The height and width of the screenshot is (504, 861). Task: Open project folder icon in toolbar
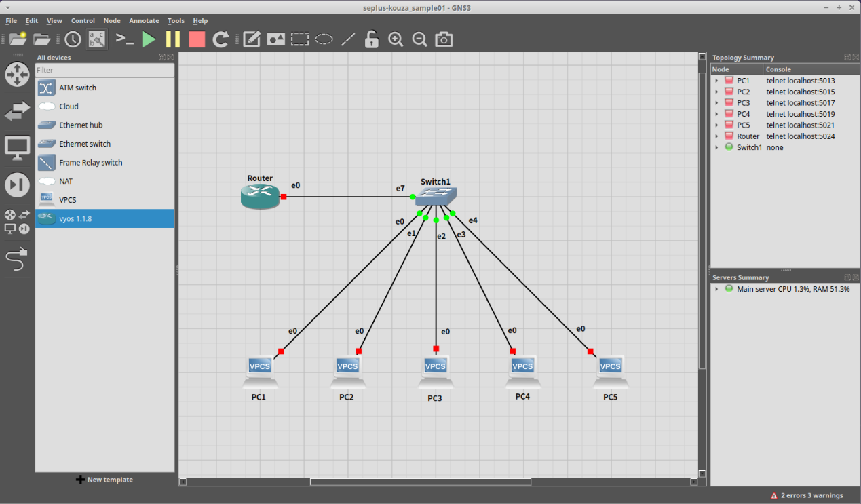(x=42, y=39)
